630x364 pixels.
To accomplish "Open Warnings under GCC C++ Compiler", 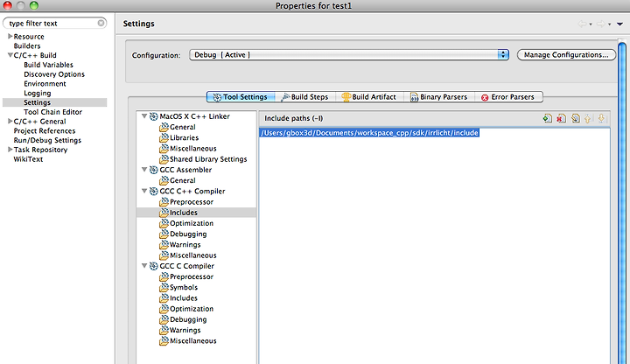I will (185, 245).
